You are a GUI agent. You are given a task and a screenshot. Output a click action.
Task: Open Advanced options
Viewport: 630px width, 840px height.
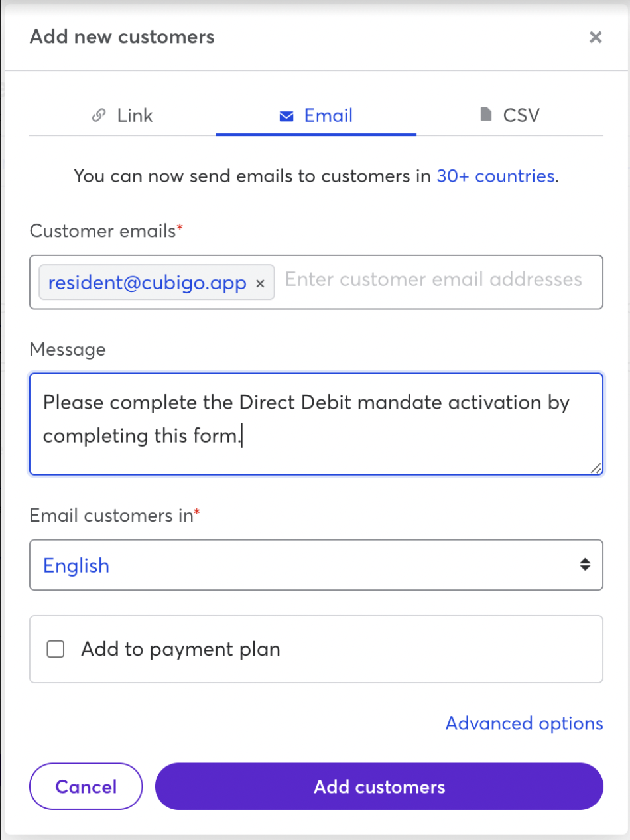click(524, 723)
